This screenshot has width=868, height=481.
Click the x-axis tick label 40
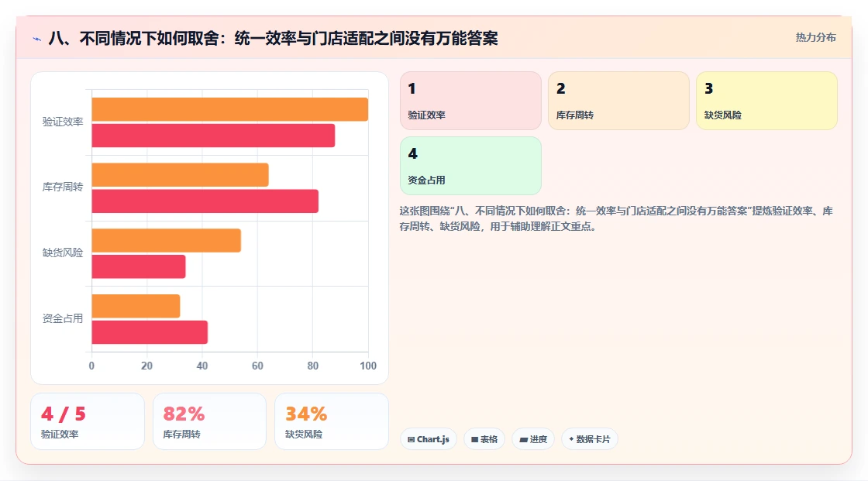pos(202,366)
